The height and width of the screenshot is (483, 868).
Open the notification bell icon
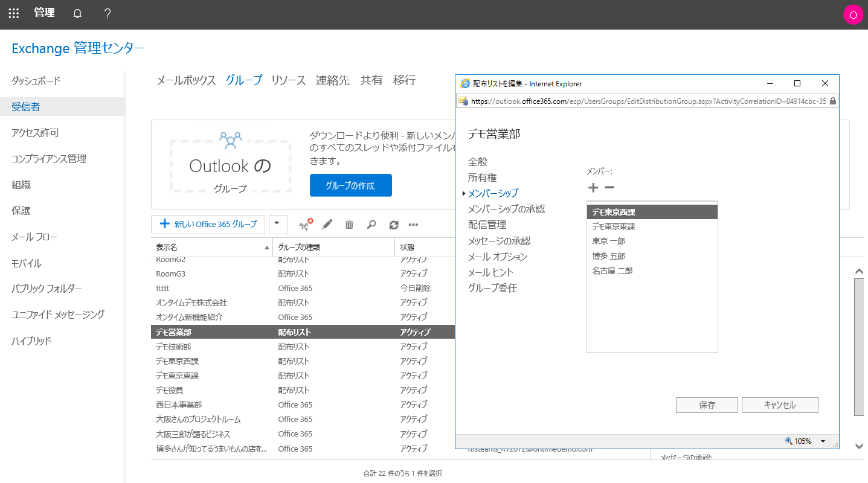(x=77, y=13)
